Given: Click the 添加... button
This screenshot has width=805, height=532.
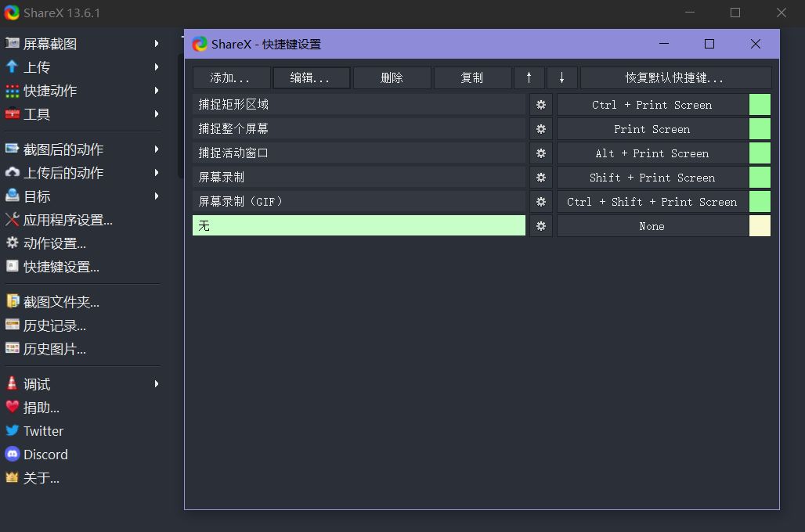Looking at the screenshot, I should (232, 78).
